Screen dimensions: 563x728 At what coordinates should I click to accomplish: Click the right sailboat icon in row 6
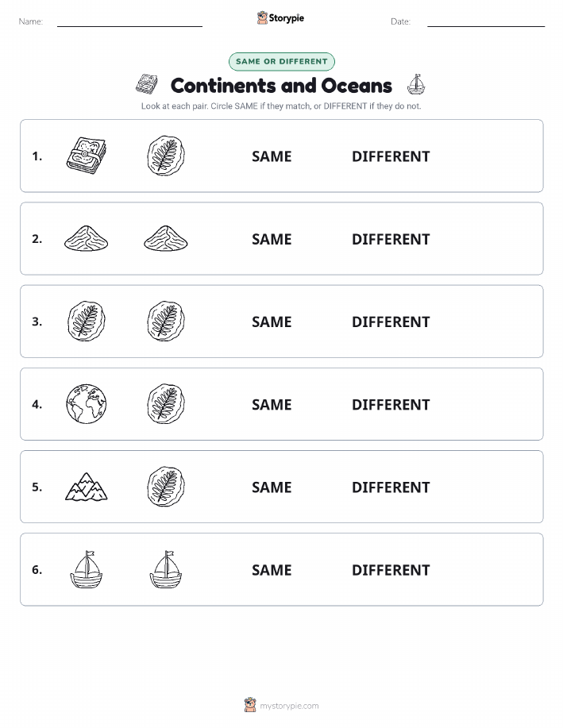point(166,570)
